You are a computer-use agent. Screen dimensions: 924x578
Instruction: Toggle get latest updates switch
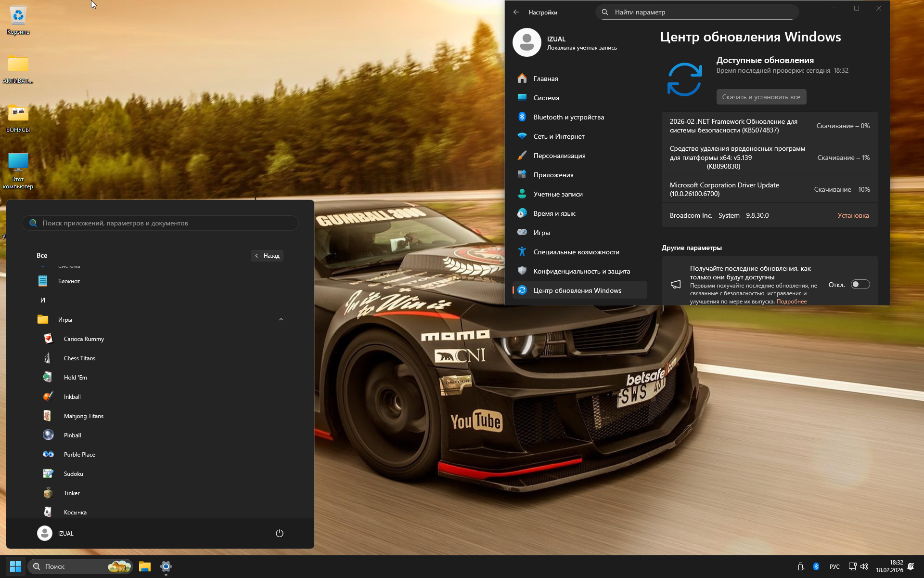860,285
